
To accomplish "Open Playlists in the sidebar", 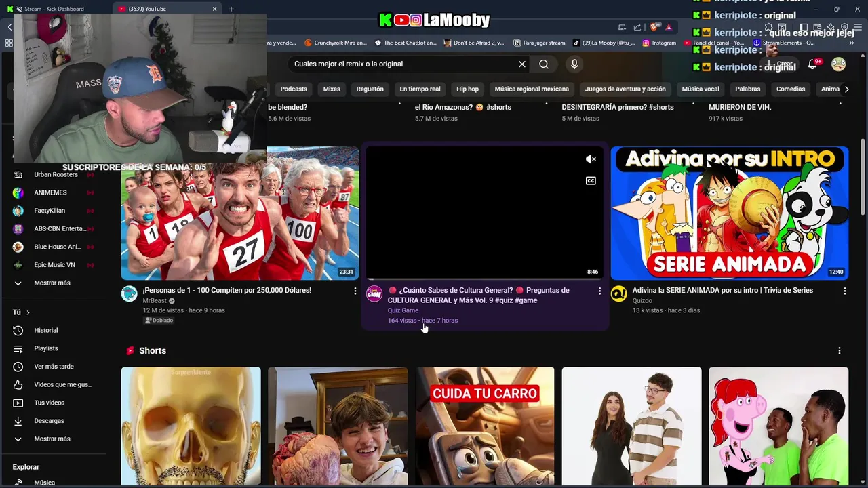I will (x=46, y=348).
